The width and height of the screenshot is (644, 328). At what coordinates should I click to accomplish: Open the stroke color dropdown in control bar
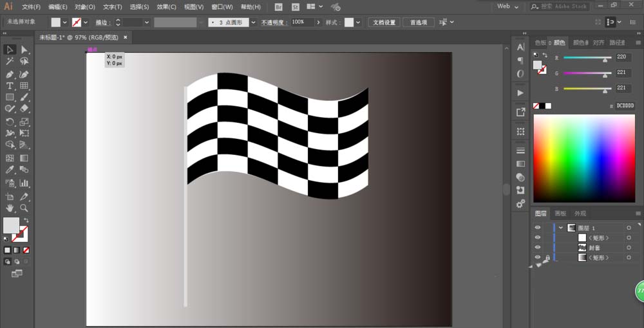click(86, 23)
